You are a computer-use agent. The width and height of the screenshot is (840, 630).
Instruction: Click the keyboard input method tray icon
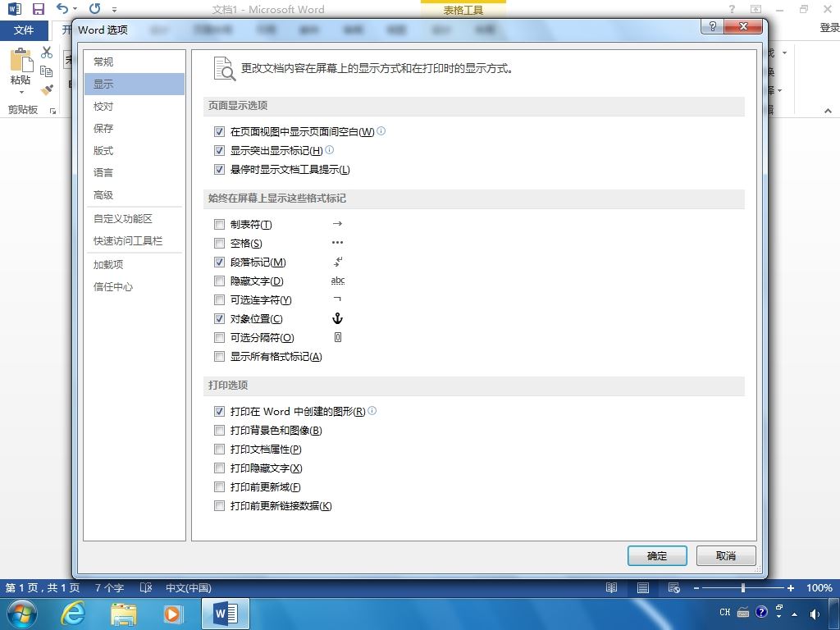click(743, 612)
